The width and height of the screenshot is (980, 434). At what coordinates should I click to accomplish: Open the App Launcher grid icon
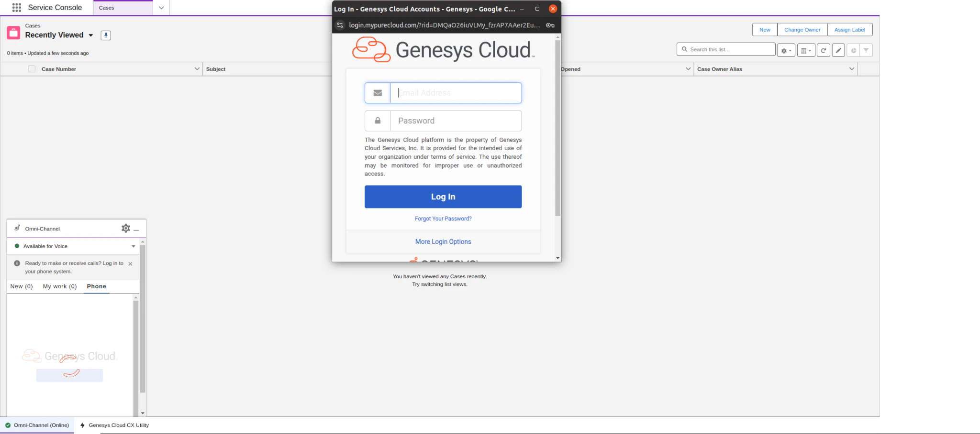(17, 7)
